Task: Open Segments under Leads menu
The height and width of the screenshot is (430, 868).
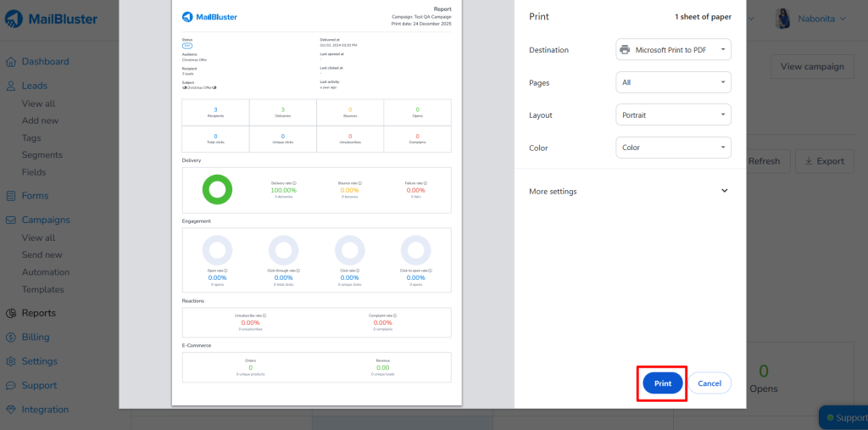Action: tap(42, 155)
